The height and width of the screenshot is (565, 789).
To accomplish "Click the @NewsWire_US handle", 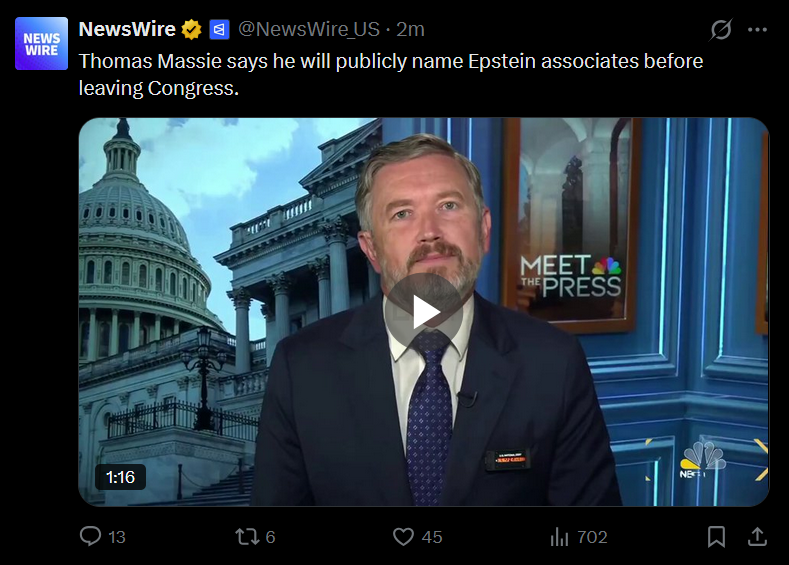I will coord(308,30).
